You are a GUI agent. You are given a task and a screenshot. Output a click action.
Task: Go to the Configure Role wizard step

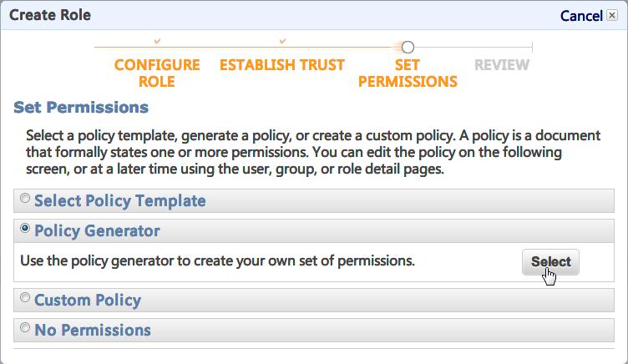157,73
